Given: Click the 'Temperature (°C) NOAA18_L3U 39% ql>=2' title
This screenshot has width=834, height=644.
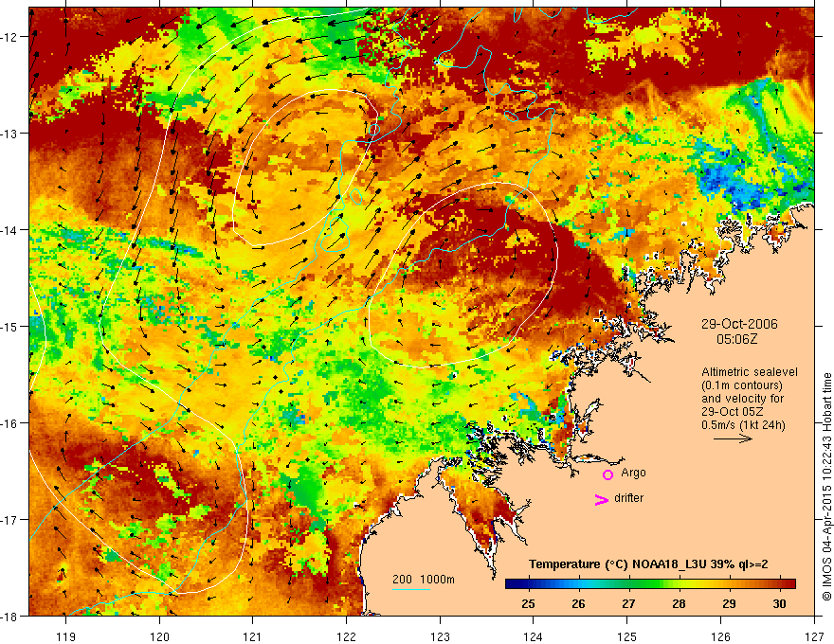Looking at the screenshot, I should [648, 564].
